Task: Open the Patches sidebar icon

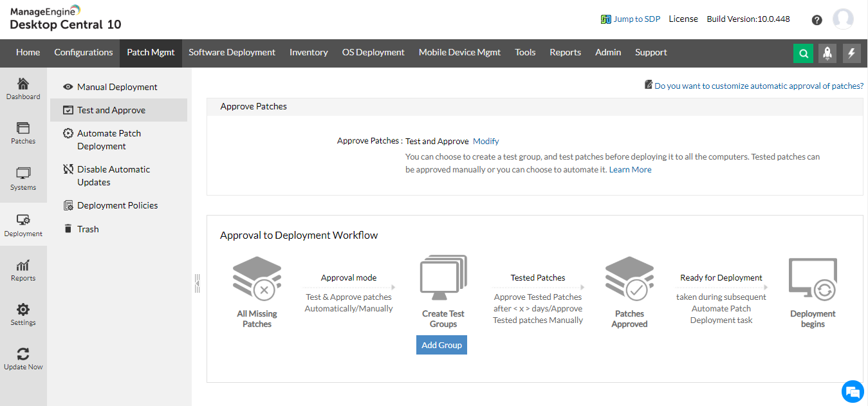Action: coord(23,133)
